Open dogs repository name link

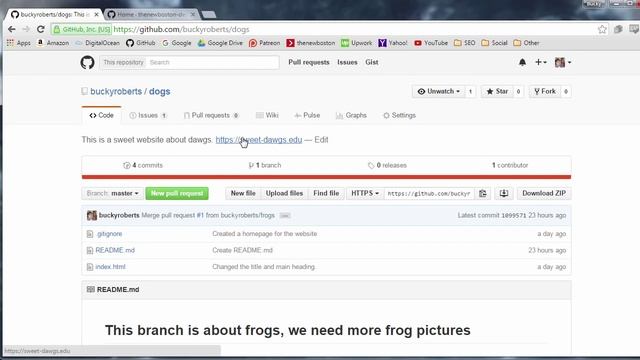pyautogui.click(x=160, y=91)
